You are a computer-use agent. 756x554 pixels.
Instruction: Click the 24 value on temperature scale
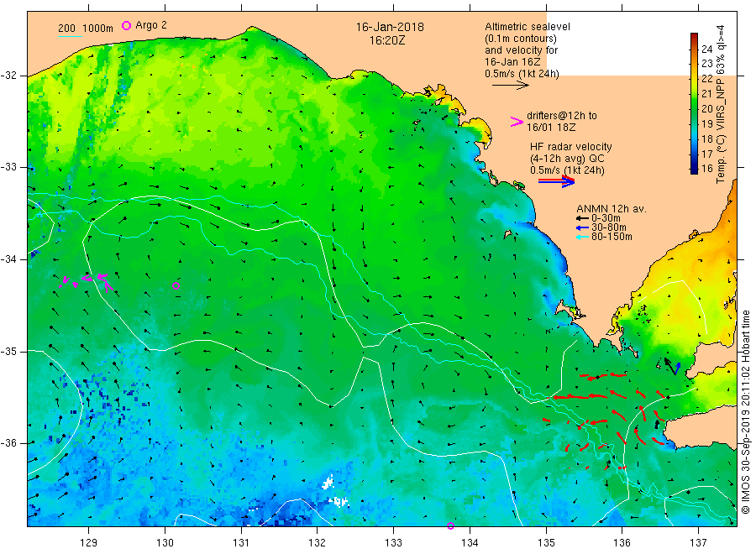[706, 49]
